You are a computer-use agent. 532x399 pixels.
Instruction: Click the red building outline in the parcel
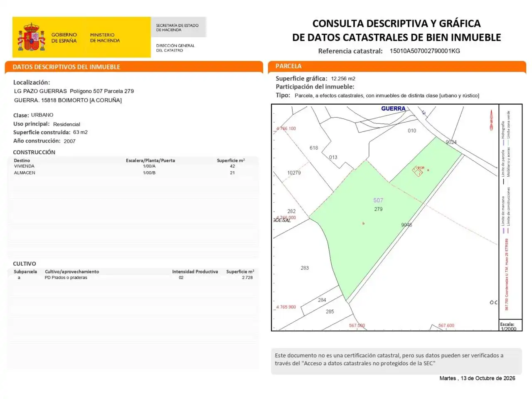tap(418, 171)
